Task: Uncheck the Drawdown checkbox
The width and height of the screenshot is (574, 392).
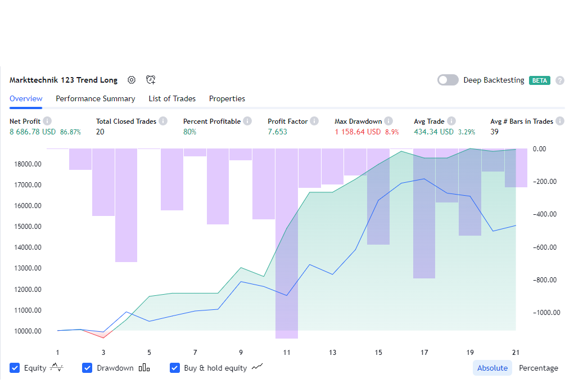Action: (x=87, y=368)
